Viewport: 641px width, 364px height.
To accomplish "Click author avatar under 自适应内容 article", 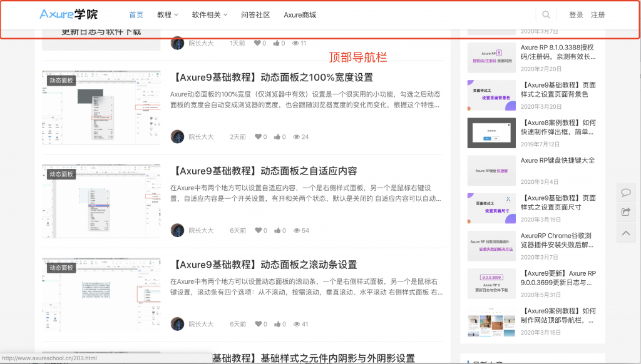I will click(x=177, y=230).
